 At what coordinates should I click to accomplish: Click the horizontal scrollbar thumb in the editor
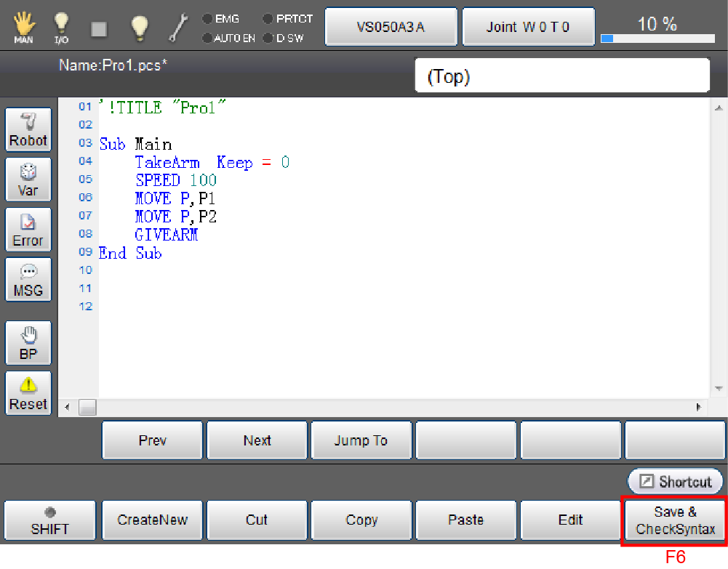coord(87,407)
